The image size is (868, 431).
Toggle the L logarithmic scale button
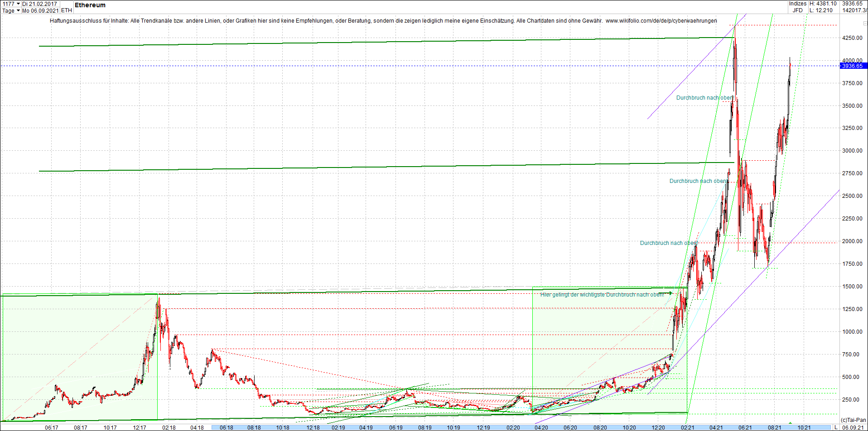coord(836,427)
